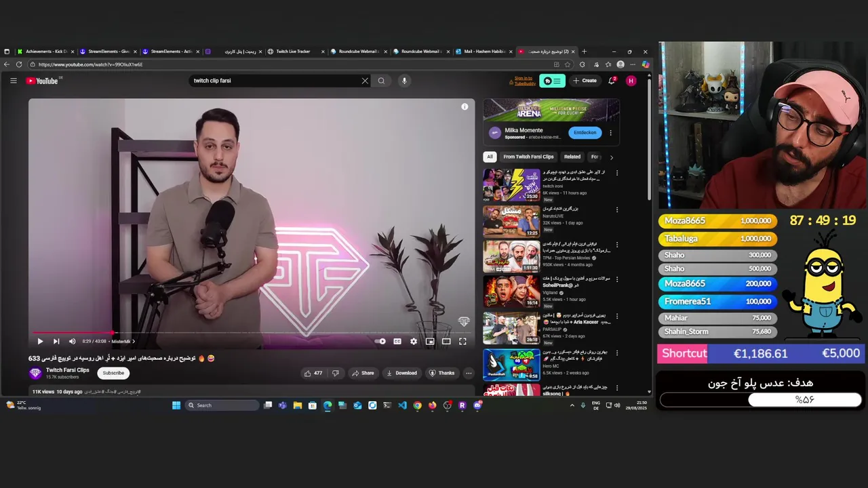Open File Explorer from the taskbar
The height and width of the screenshot is (488, 868).
coord(297,405)
